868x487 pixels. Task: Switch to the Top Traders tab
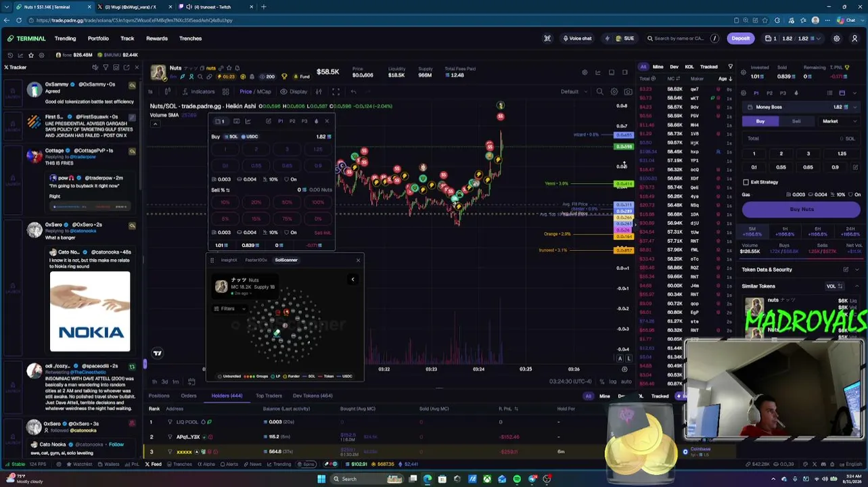pos(269,396)
